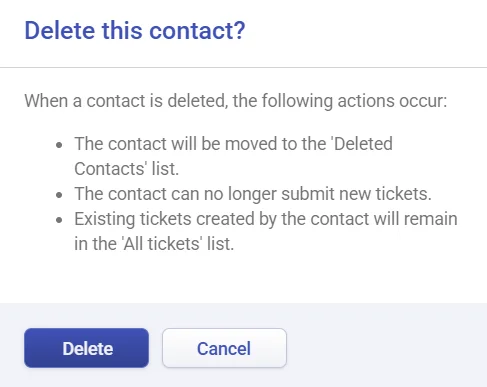This screenshot has height=387, width=487.
Task: Click the 'Delete this contact?' heading
Action: point(135,31)
